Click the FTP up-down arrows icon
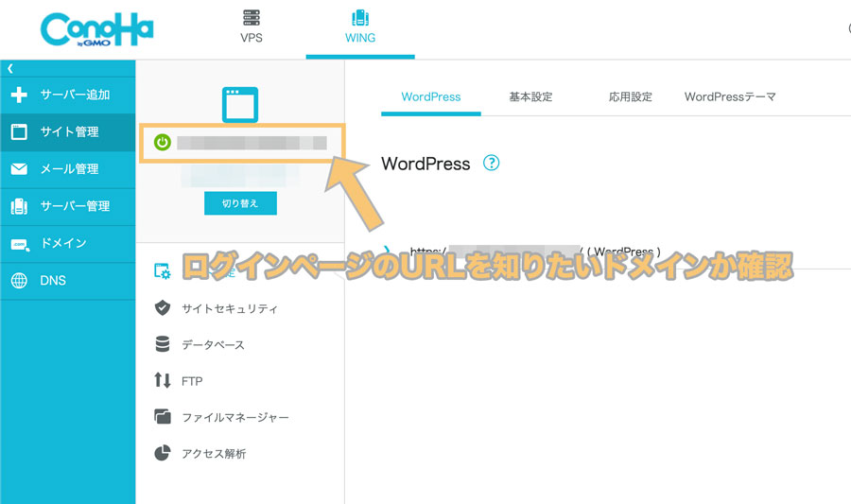 (163, 380)
